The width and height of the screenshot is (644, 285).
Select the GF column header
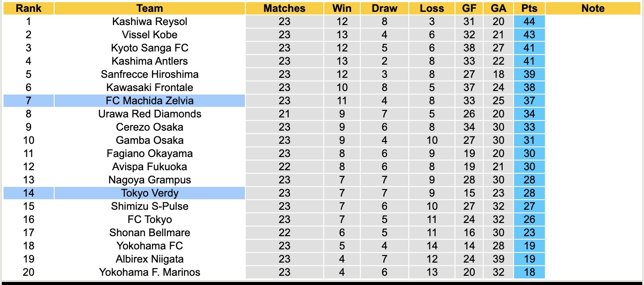[x=469, y=8]
